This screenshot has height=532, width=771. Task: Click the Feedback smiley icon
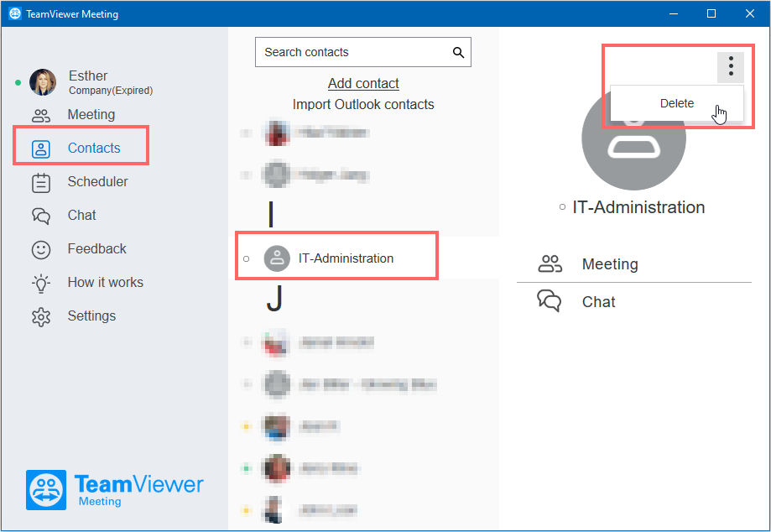41,250
